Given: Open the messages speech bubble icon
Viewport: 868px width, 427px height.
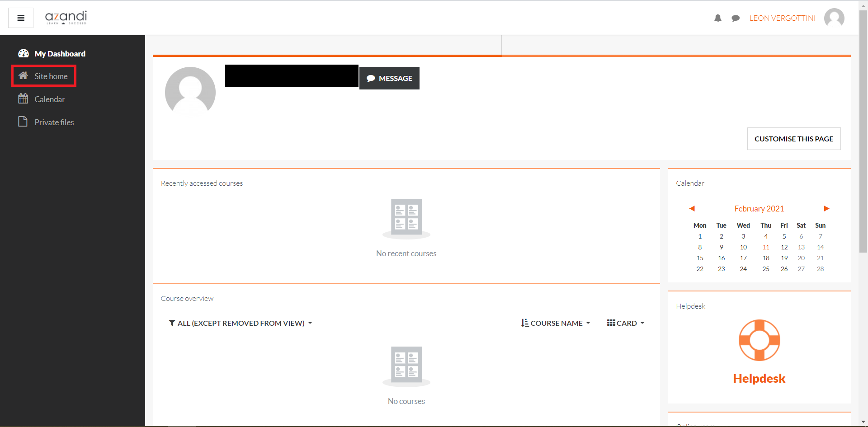Looking at the screenshot, I should tap(736, 18).
